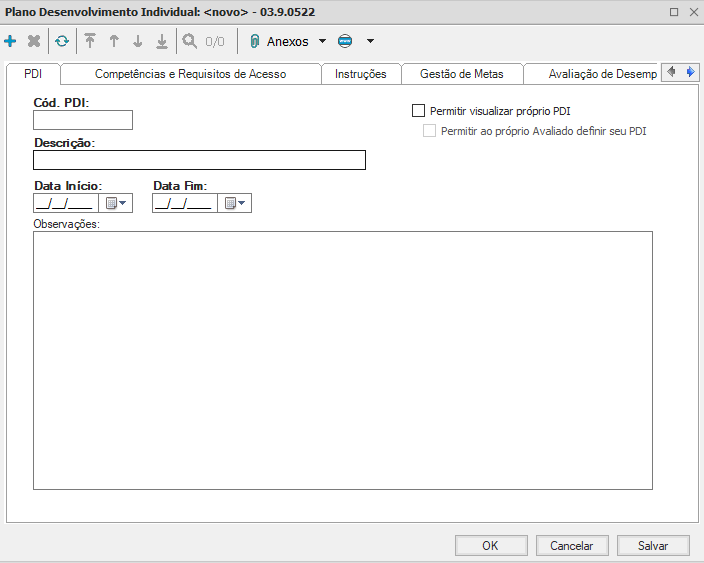Check Permitir ao próprio Avaliado definir PDI

coord(430,131)
